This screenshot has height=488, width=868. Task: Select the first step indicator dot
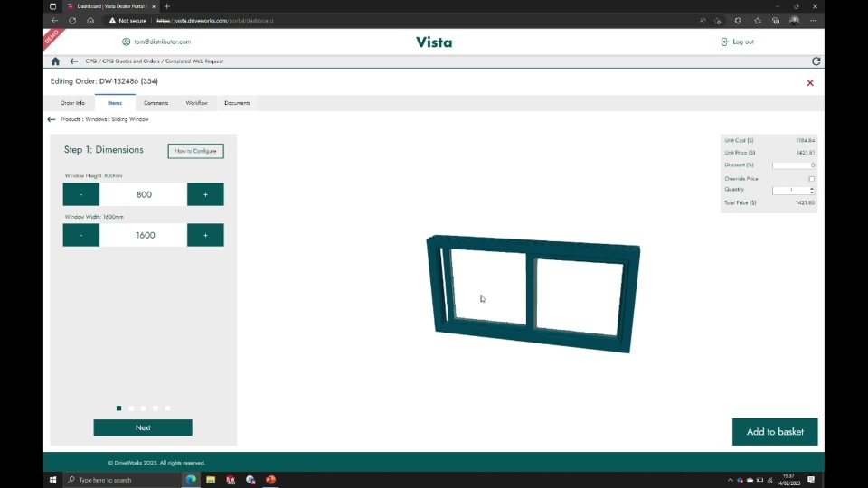pyautogui.click(x=119, y=408)
